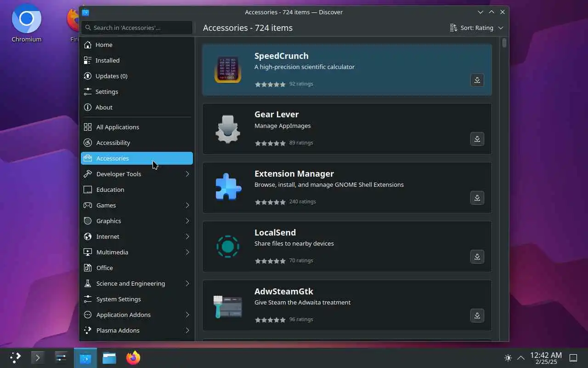Open the About page
The image size is (588, 368).
click(137, 107)
